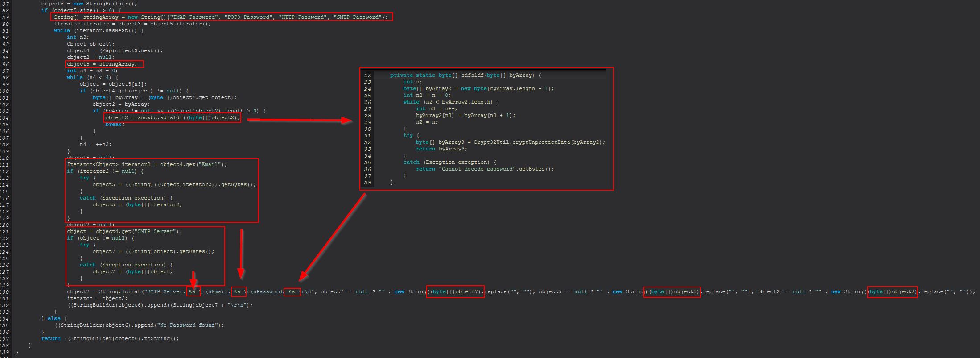Viewport: 980px width, 358px height.
Task: Click the 'if (object != null) {' line
Action: (x=100, y=238)
